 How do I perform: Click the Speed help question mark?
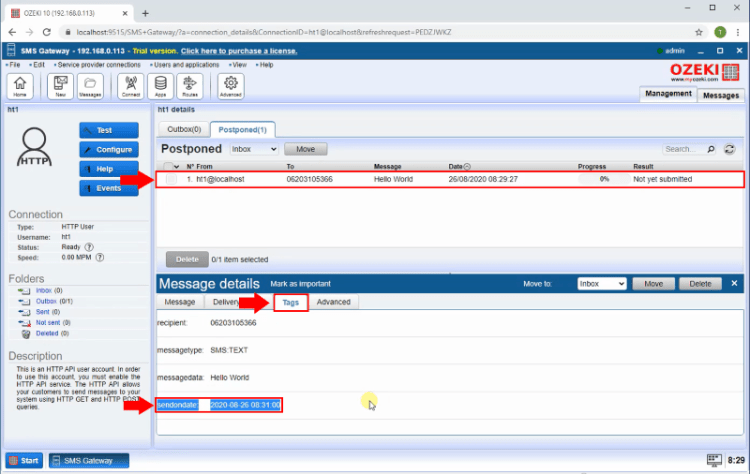tap(99, 257)
